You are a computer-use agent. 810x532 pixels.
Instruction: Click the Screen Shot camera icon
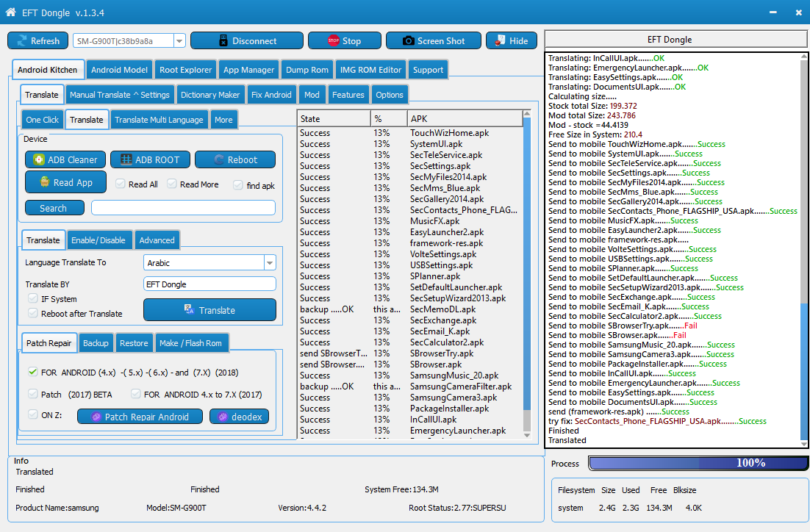pyautogui.click(x=408, y=41)
